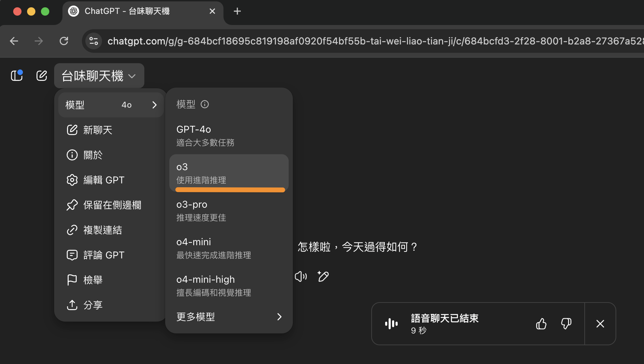
Task: Click 保留在側邊欄 pin option
Action: 111,205
